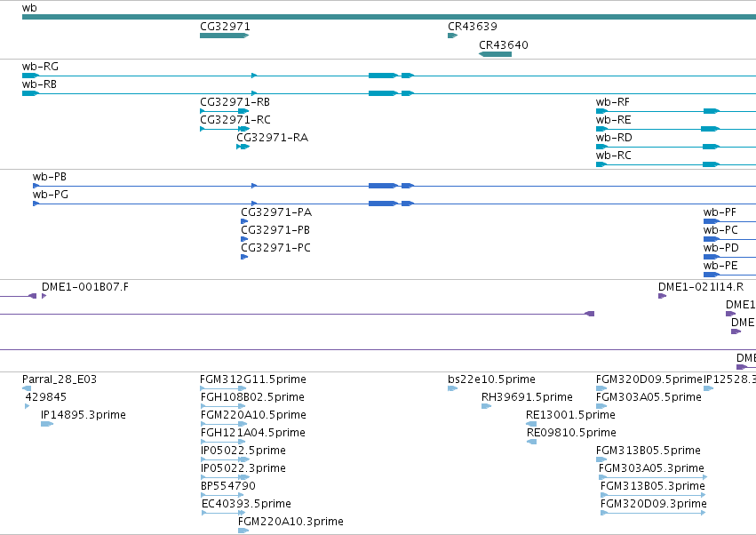Select EST label Parral_28_E03
The height and width of the screenshot is (535, 756).
click(x=60, y=379)
